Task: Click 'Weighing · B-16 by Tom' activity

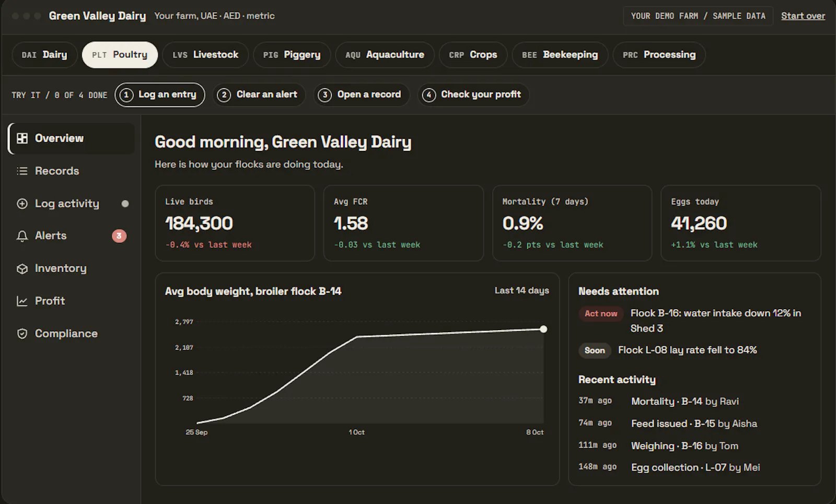Action: pyautogui.click(x=684, y=446)
